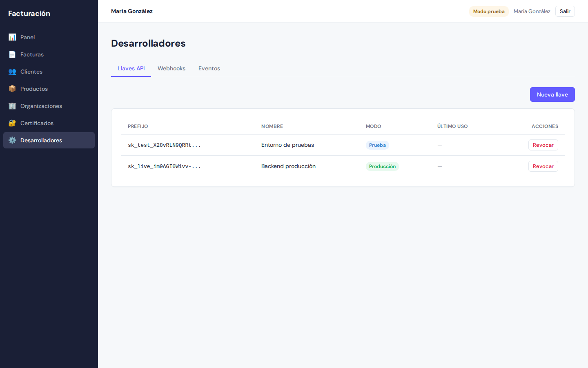The height and width of the screenshot is (368, 588).
Task: Open the Eventos tab
Action: pyautogui.click(x=209, y=68)
